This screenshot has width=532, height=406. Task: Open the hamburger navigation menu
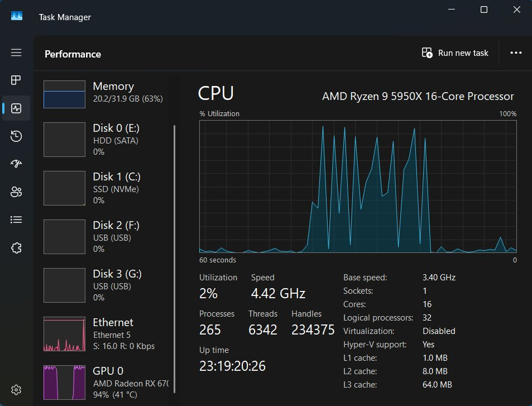pos(16,52)
